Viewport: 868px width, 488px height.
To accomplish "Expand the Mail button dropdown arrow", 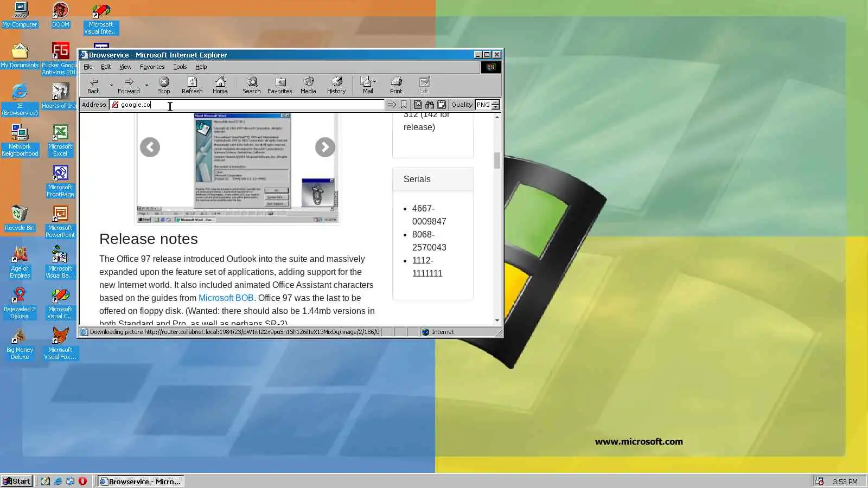I will (x=374, y=81).
